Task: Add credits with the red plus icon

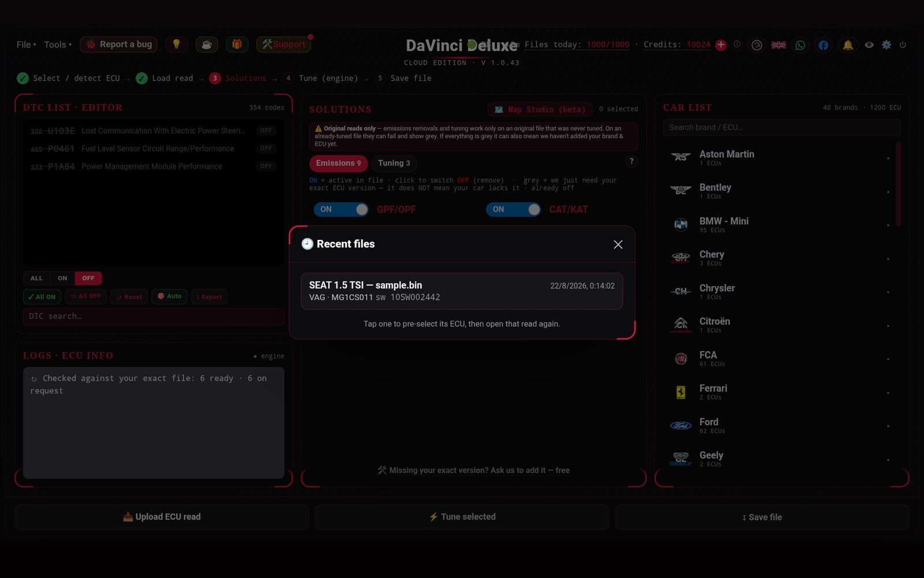Action: click(721, 45)
